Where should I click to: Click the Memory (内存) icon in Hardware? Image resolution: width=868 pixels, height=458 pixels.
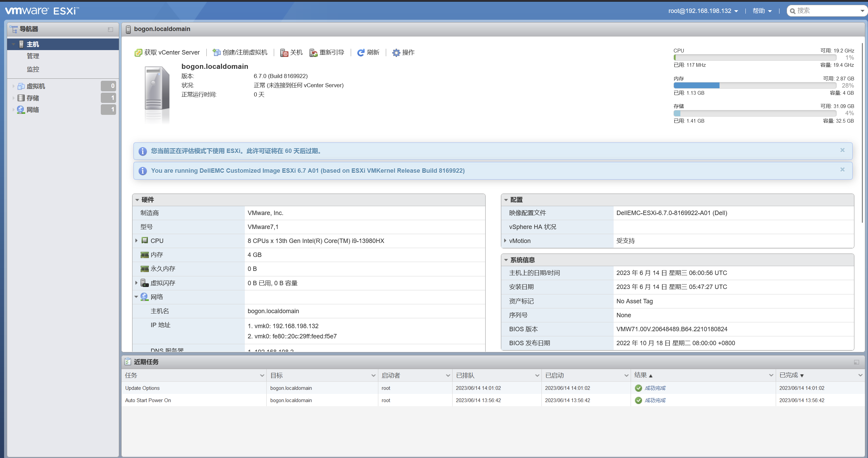pyautogui.click(x=145, y=255)
